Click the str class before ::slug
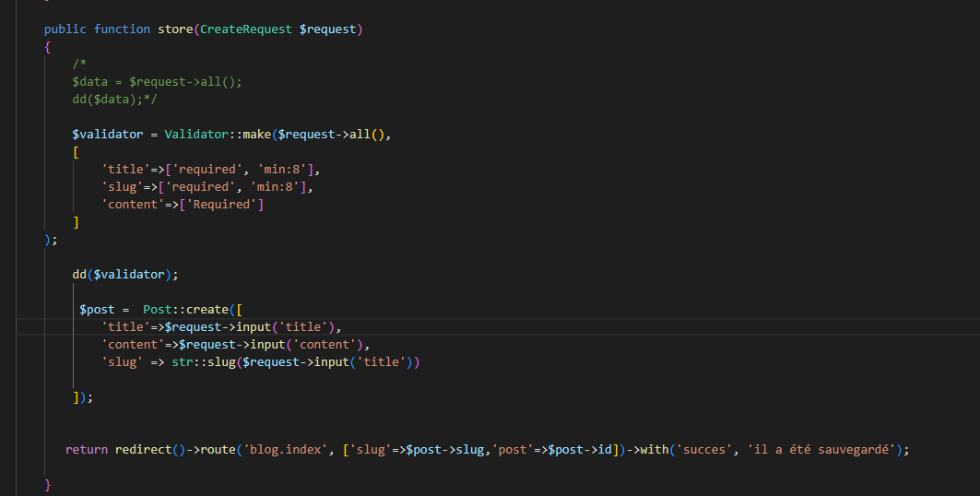Image resolution: width=980 pixels, height=496 pixels. pyautogui.click(x=183, y=362)
